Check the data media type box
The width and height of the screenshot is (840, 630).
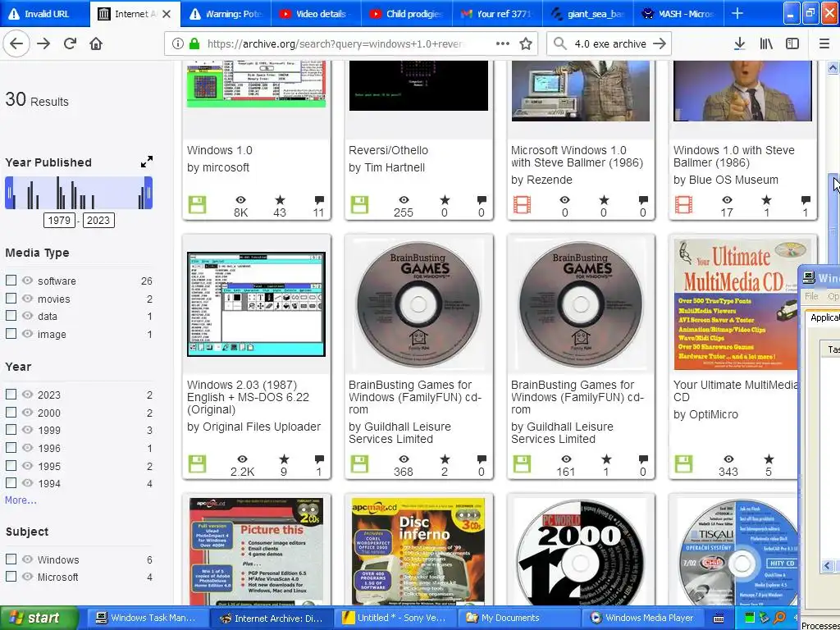pos(11,316)
